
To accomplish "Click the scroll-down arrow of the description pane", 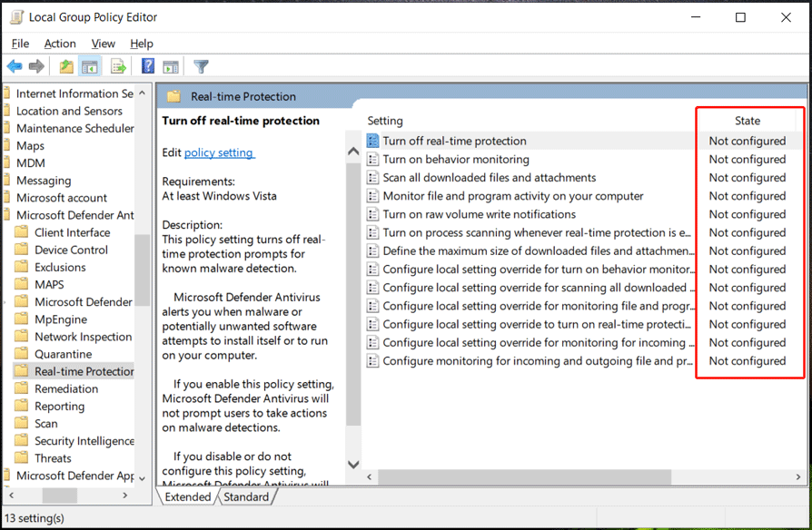I will [352, 464].
